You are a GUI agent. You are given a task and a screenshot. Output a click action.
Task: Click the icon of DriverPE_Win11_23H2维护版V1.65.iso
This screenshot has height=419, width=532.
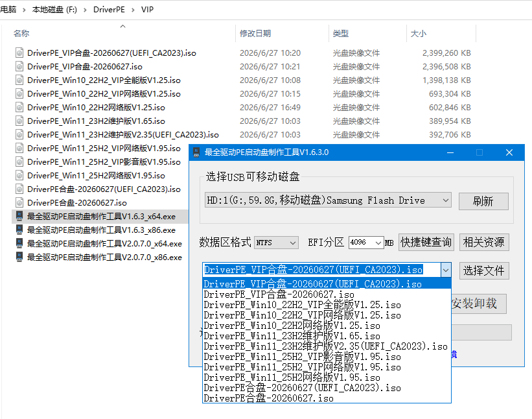tap(19, 121)
